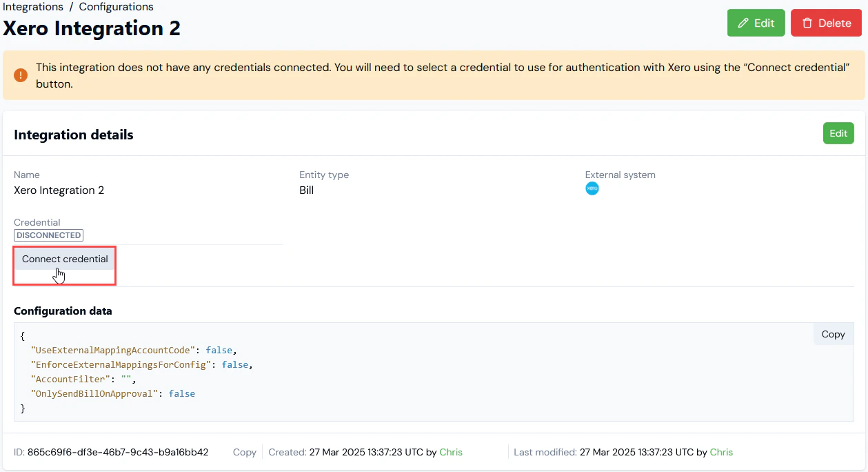
Task: Copy the integration ID
Action: (244, 452)
